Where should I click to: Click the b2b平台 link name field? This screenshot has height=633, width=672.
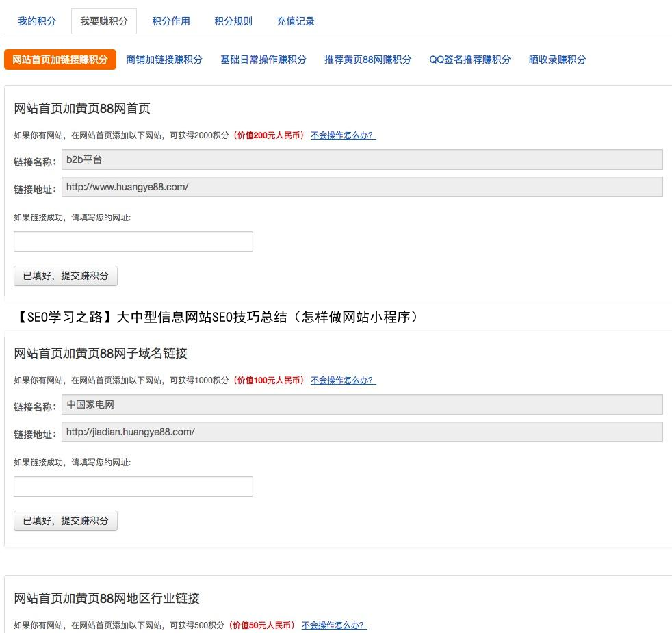tap(361, 159)
